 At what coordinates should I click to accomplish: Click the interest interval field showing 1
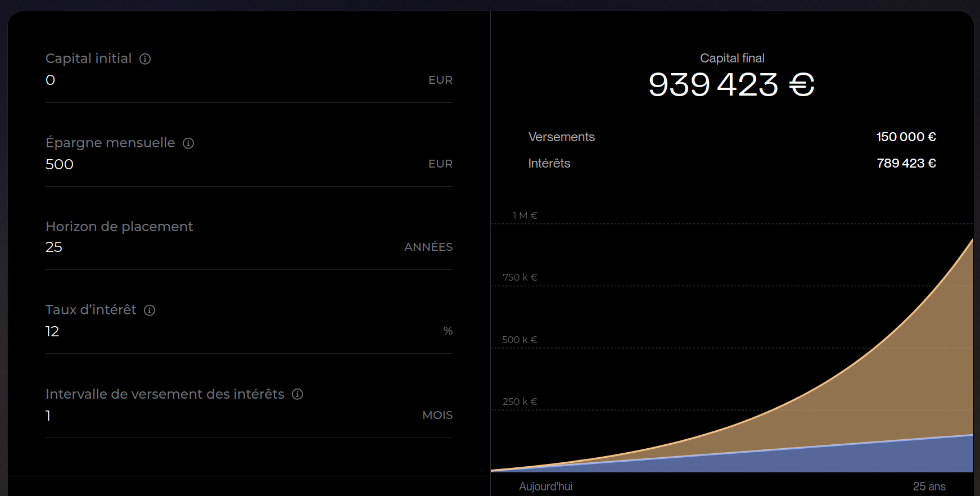[225, 416]
